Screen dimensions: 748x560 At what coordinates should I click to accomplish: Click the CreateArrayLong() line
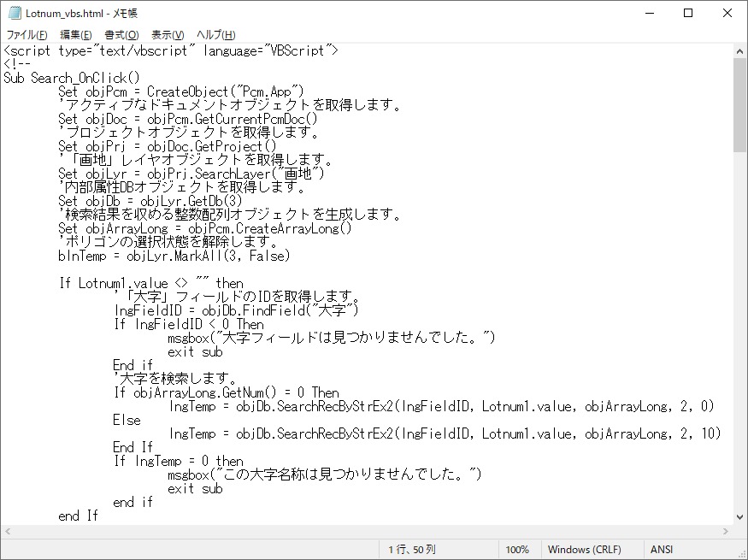tap(204, 228)
